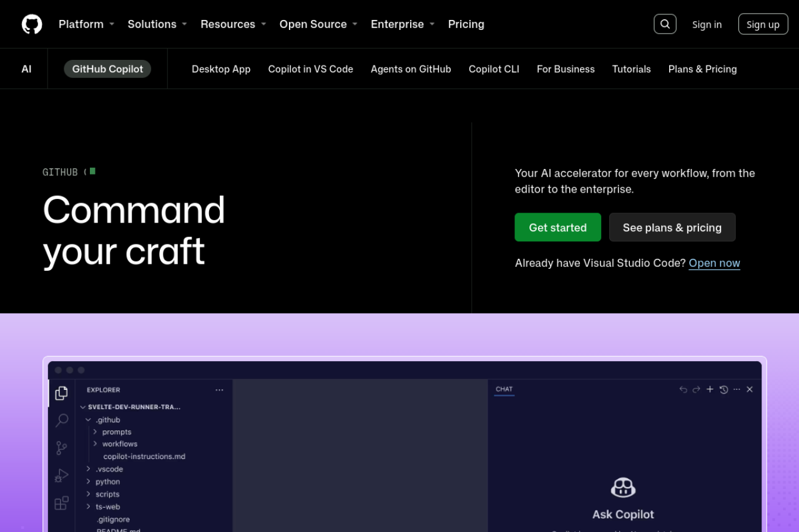Click the chat undo arrow icon
The height and width of the screenshot is (532, 799).
(x=683, y=389)
